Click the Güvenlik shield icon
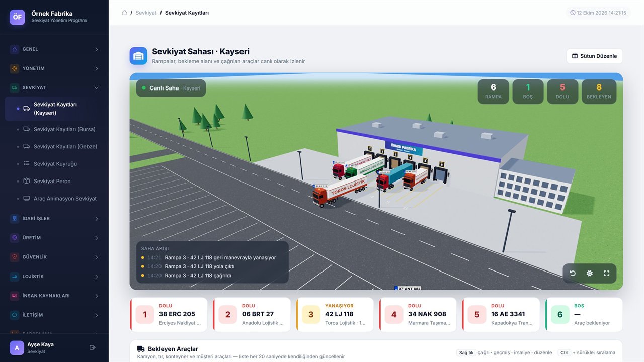Screen dimensions: 644x362 (x=14, y=257)
